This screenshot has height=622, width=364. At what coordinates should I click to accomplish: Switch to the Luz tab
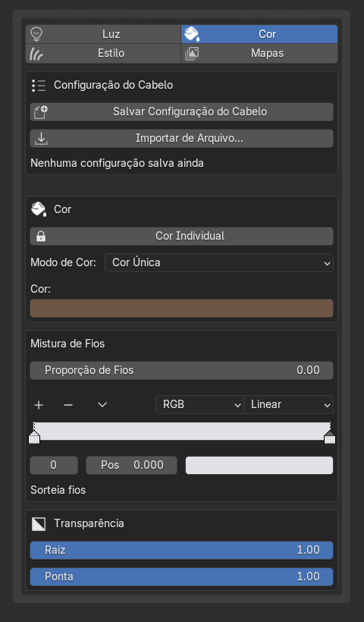click(x=103, y=34)
